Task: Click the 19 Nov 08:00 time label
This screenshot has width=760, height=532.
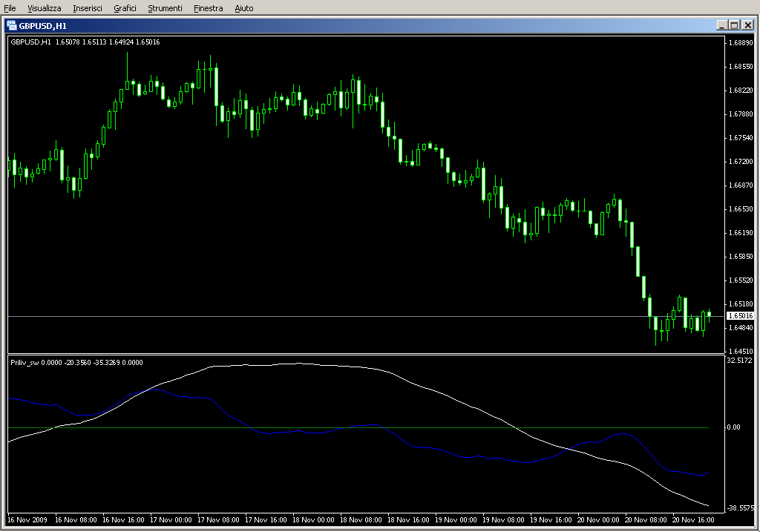Action: (503, 520)
